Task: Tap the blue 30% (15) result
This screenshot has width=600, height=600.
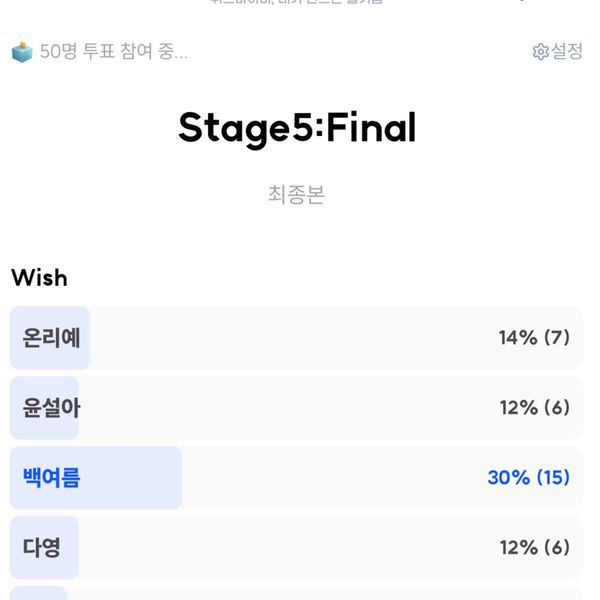Action: [529, 478]
